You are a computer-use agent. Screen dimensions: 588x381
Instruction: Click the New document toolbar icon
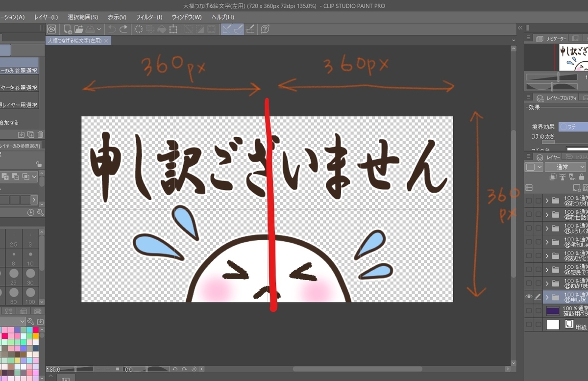point(68,29)
